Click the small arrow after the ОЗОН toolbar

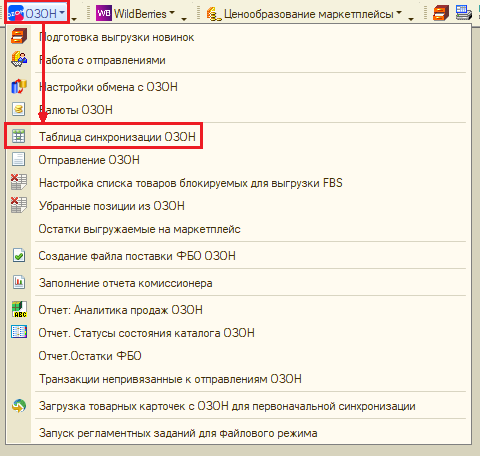(74, 19)
